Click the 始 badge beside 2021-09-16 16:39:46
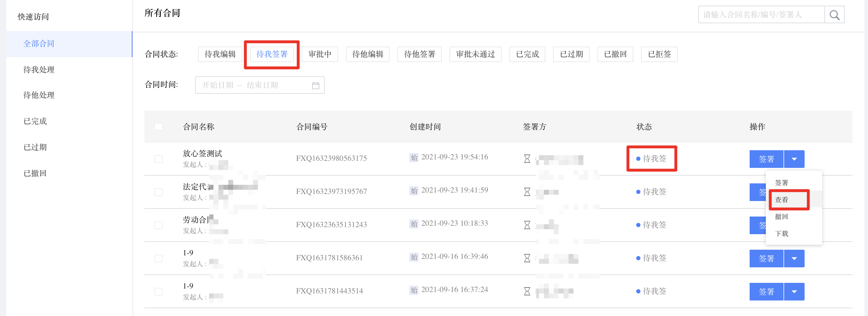The image size is (868, 316). coord(414,257)
